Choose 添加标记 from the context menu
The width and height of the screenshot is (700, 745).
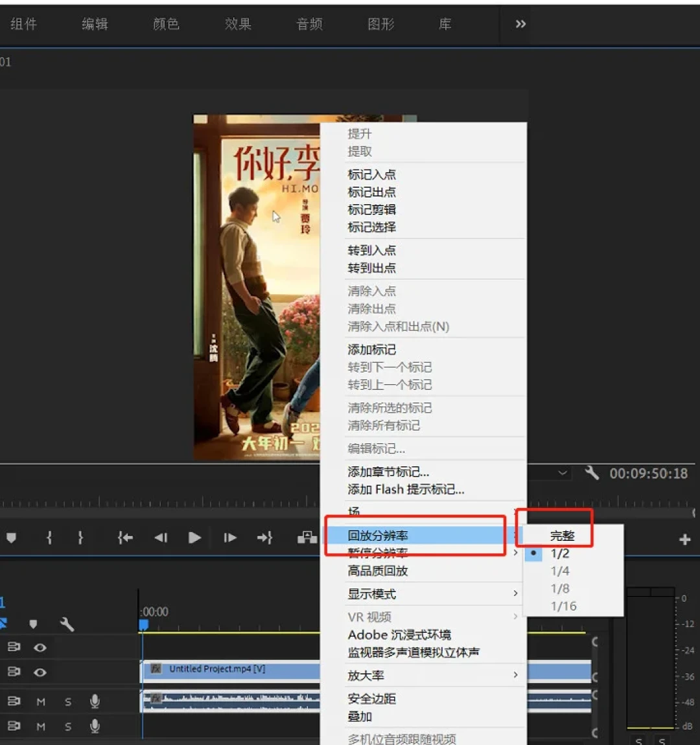(x=423, y=350)
